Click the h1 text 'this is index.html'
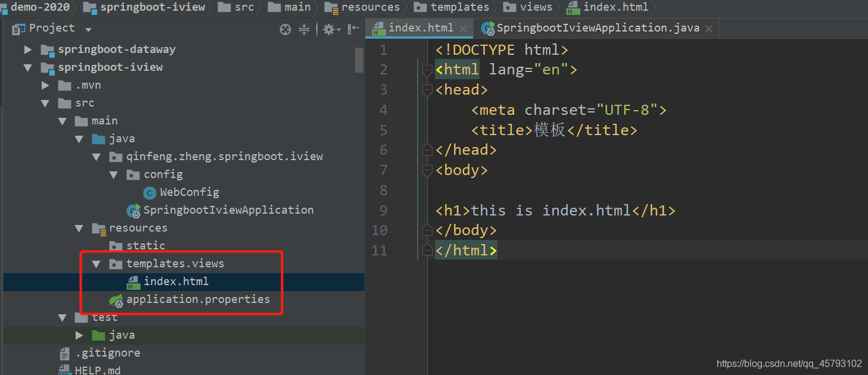 click(551, 210)
